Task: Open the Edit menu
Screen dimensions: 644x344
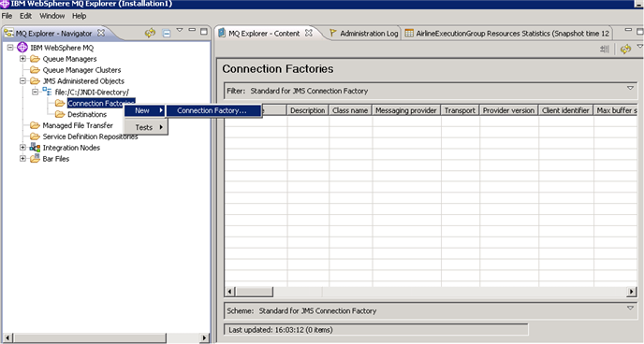Action: (x=25, y=16)
